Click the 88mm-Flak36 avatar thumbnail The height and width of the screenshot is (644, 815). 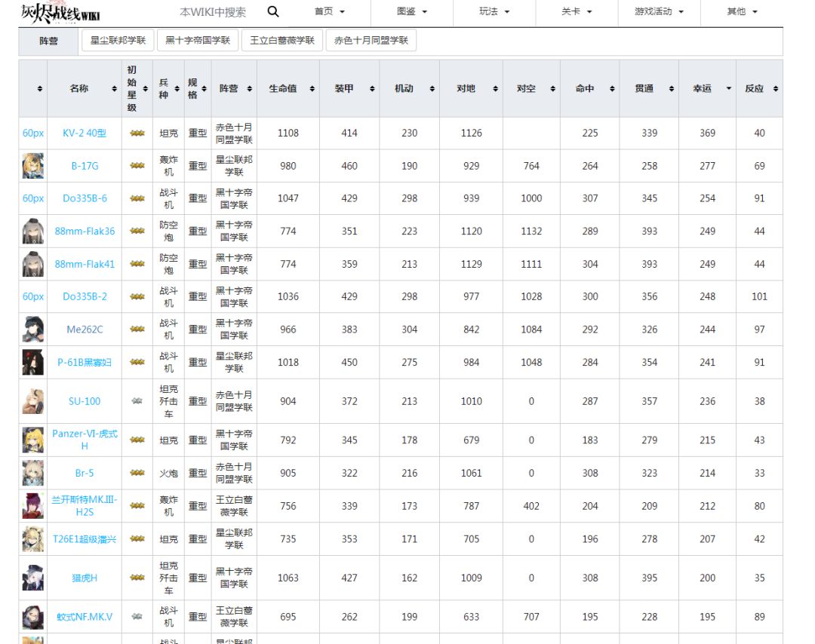[32, 232]
